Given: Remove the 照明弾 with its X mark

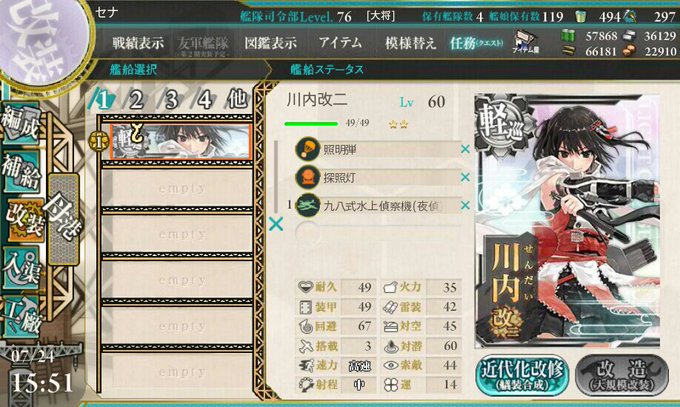Looking at the screenshot, I should click(465, 149).
